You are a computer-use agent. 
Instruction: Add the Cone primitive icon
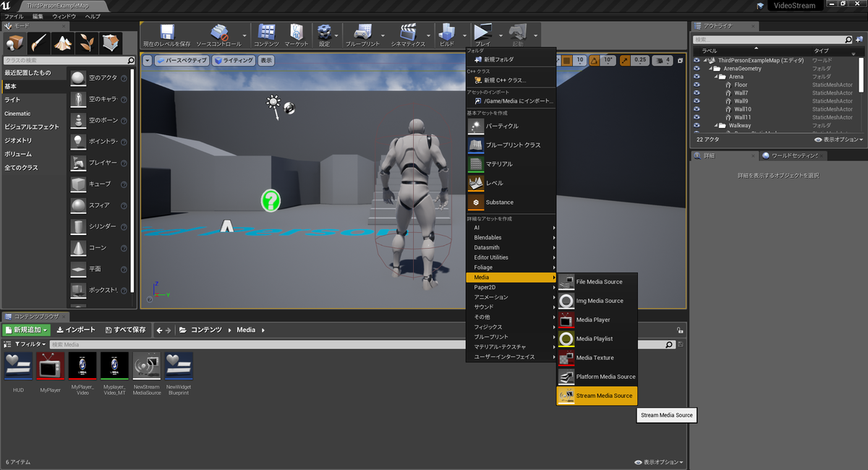78,247
